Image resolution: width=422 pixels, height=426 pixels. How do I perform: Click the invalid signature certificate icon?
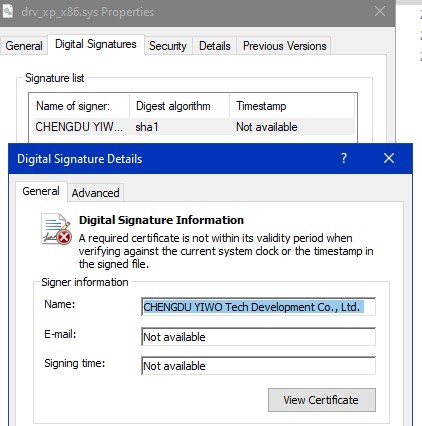pyautogui.click(x=56, y=229)
